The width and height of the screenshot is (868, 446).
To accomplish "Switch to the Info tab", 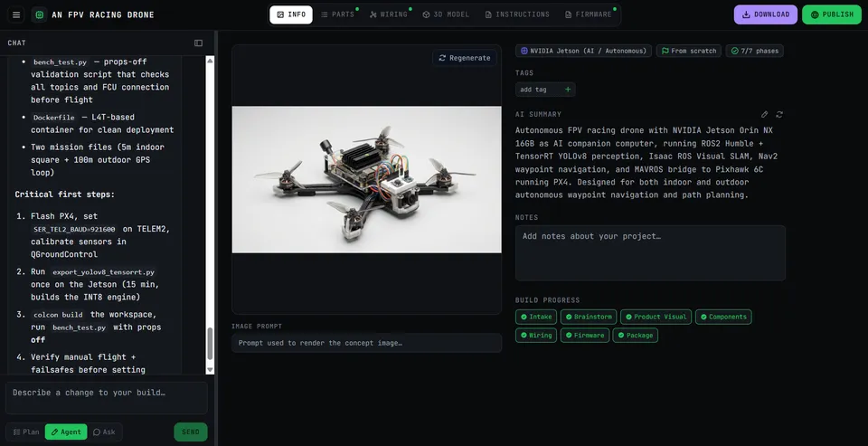I will tap(291, 14).
